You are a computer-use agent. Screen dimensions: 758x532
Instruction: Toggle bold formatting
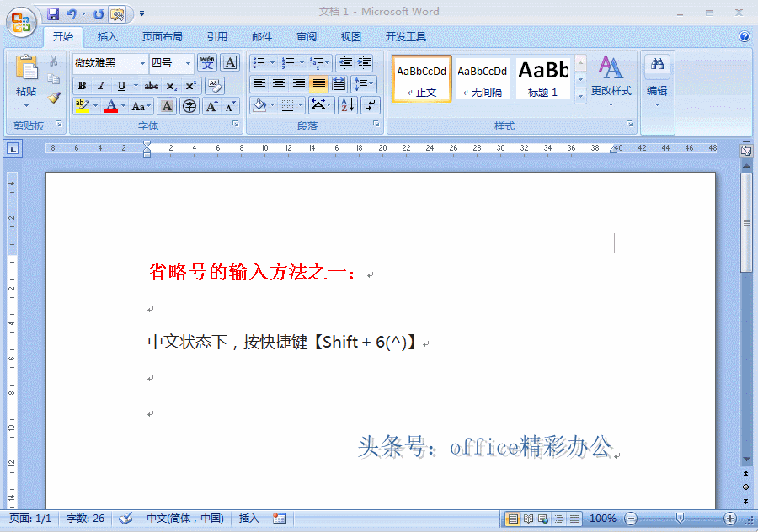pos(83,86)
